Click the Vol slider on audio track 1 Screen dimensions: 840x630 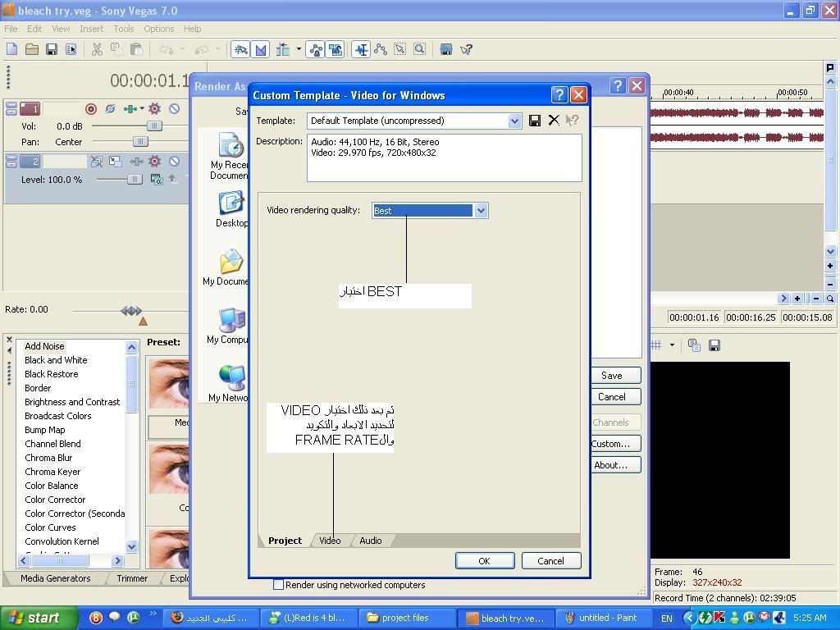click(x=153, y=126)
